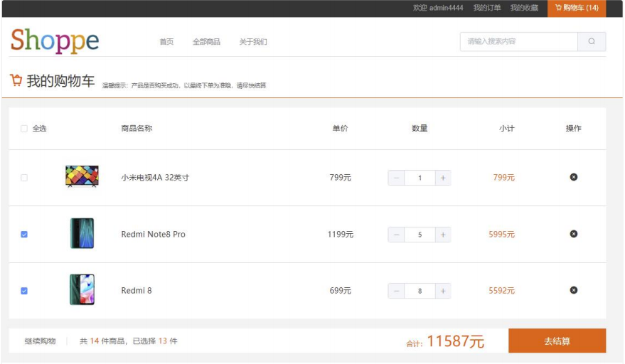Focus the search content input field
625x364 pixels.
point(518,41)
